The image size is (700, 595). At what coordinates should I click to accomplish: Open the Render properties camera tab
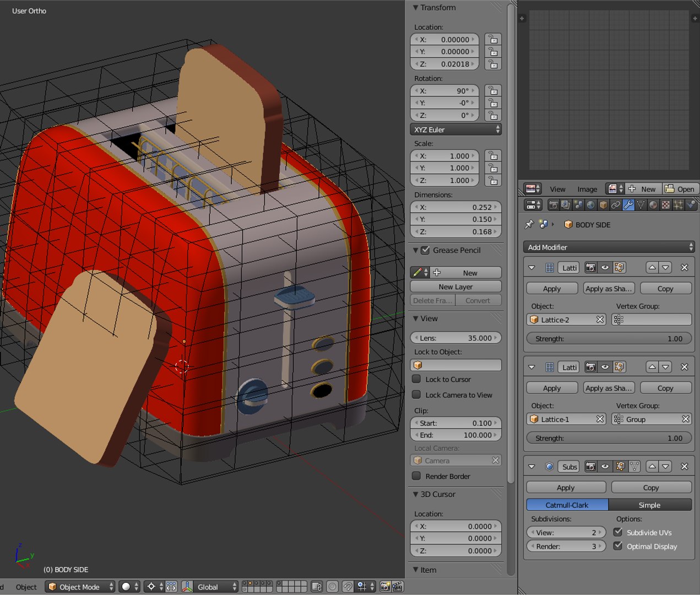pyautogui.click(x=554, y=205)
